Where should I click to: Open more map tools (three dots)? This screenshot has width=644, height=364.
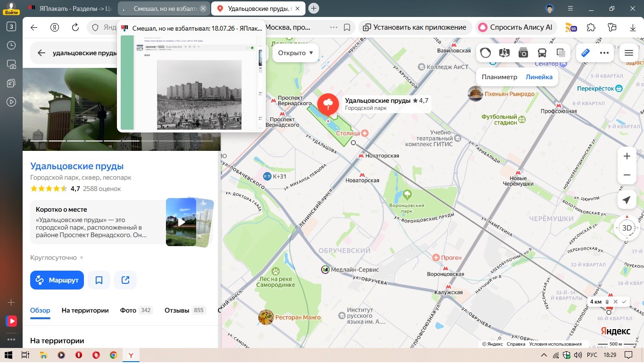[x=604, y=53]
